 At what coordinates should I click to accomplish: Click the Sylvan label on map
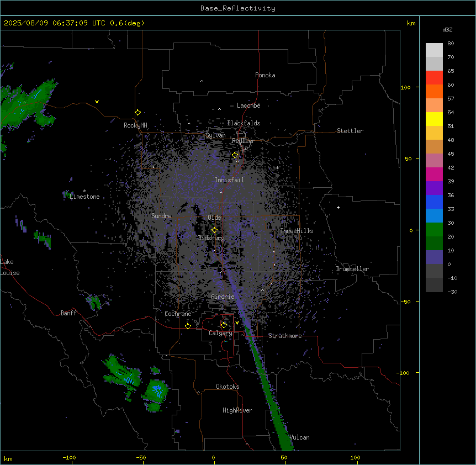tap(215, 135)
